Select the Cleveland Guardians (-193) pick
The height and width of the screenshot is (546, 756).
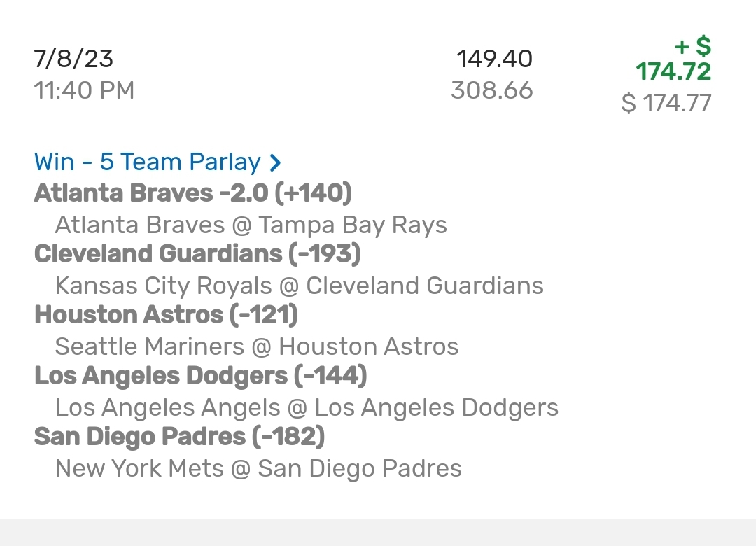pyautogui.click(x=197, y=253)
